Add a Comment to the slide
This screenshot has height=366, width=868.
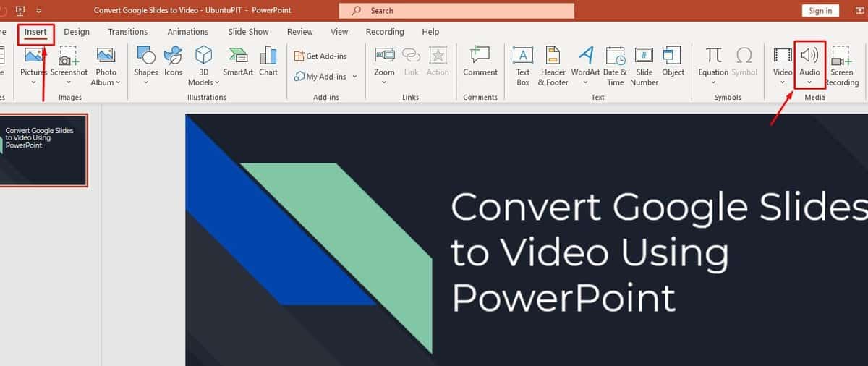(480, 61)
